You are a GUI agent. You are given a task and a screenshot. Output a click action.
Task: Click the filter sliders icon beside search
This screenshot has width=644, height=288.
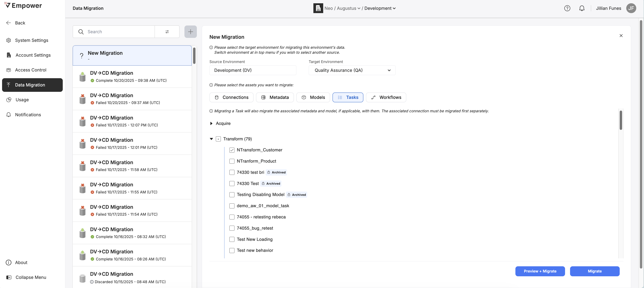pyautogui.click(x=167, y=32)
